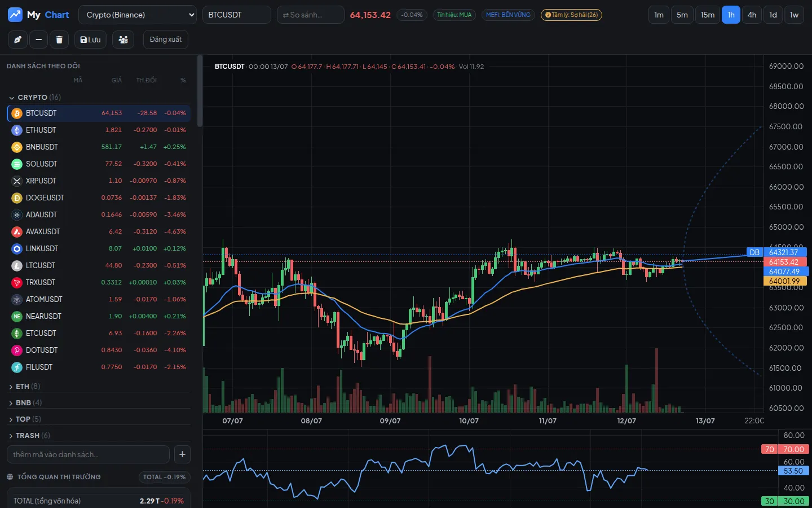Click the Dogecoin icon beside DOGEUSDT
This screenshot has width=812, height=508.
(17, 198)
